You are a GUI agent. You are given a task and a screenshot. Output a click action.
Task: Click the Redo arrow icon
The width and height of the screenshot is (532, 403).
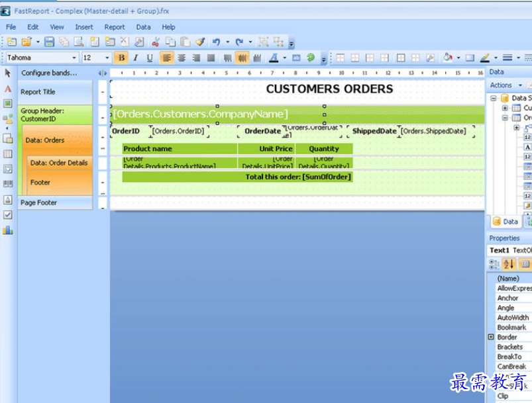click(239, 42)
